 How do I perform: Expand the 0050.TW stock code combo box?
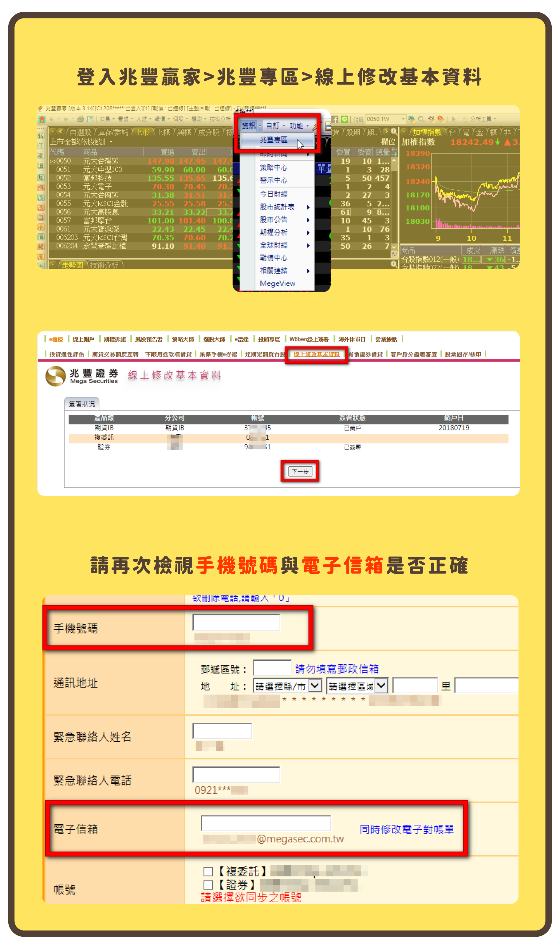point(403,119)
